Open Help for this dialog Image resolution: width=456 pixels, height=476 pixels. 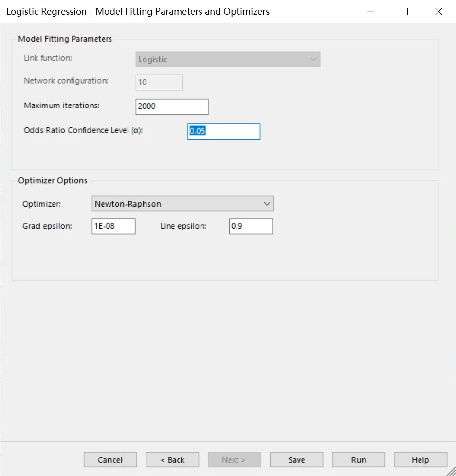point(420,459)
